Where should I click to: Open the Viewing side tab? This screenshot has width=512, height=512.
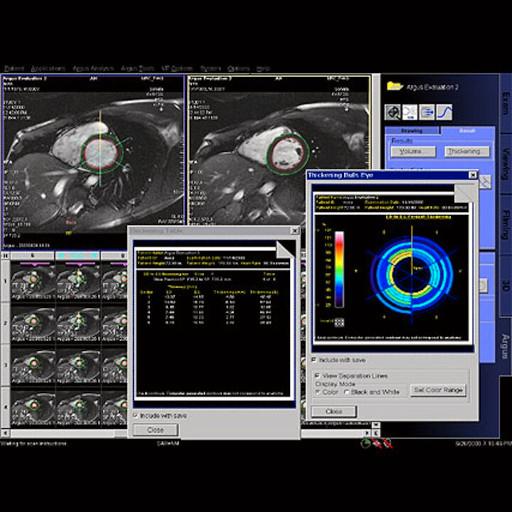click(506, 164)
